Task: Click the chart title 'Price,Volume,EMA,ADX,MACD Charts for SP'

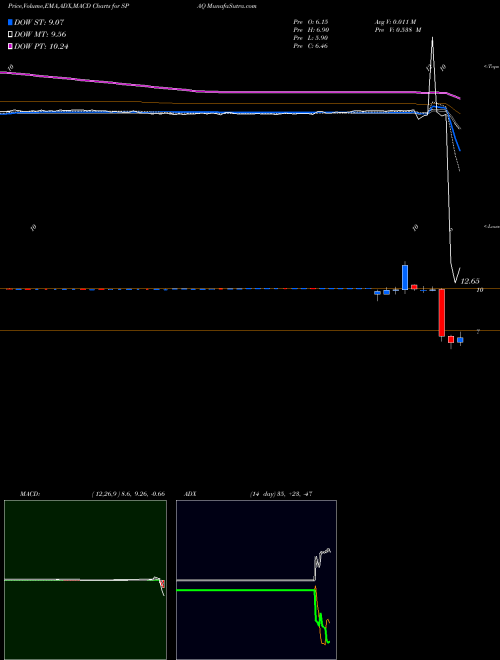Action: click(x=71, y=6)
